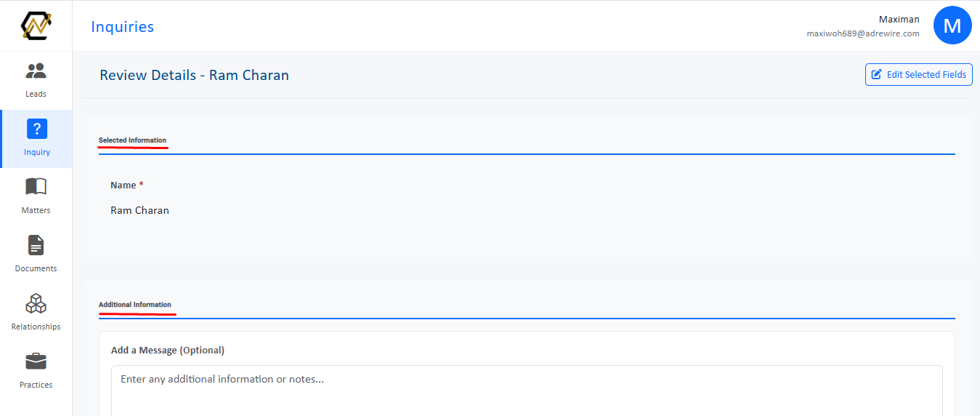This screenshot has width=980, height=416.
Task: Open the Matters book icon
Action: coord(36,187)
